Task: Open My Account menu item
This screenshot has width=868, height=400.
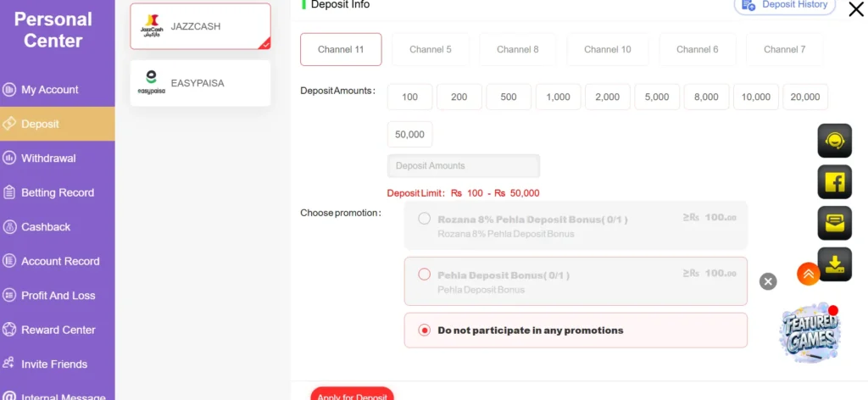Action: pos(58,90)
